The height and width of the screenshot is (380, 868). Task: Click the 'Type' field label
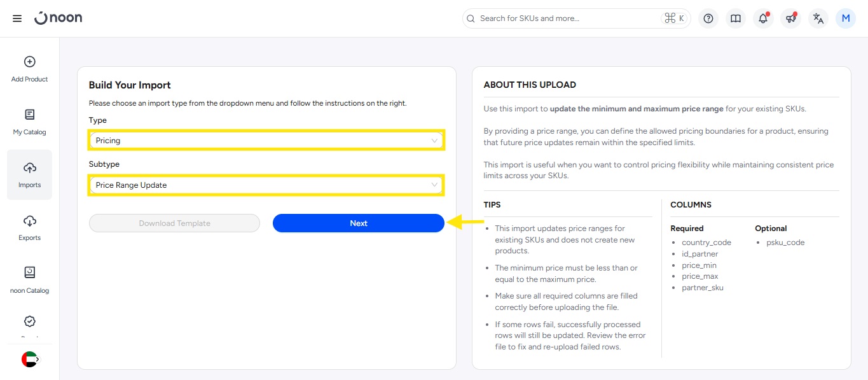98,120
